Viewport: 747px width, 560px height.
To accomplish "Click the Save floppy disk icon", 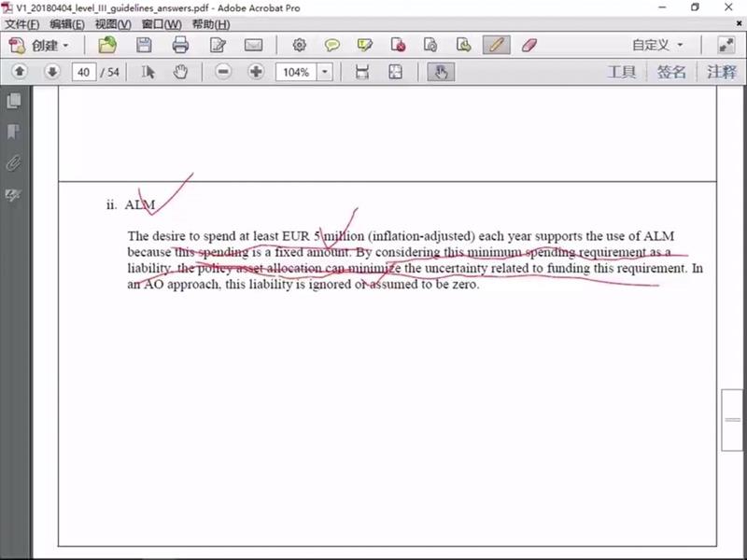I will [144, 45].
